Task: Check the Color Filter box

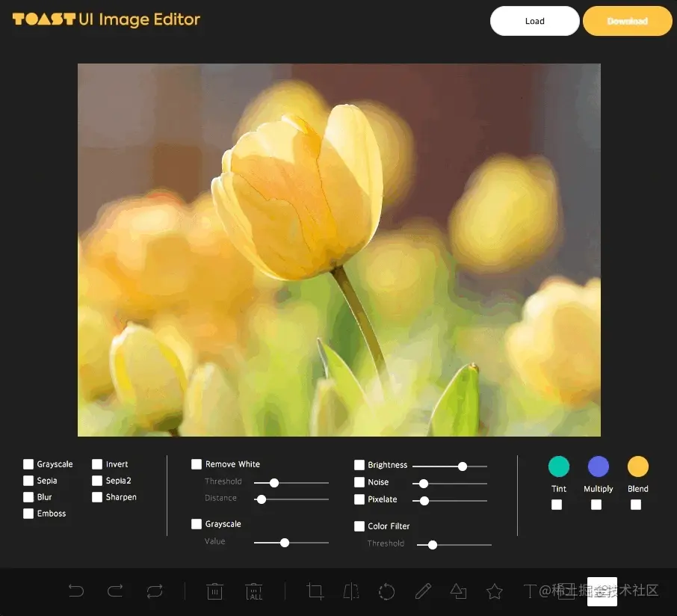Action: point(359,526)
